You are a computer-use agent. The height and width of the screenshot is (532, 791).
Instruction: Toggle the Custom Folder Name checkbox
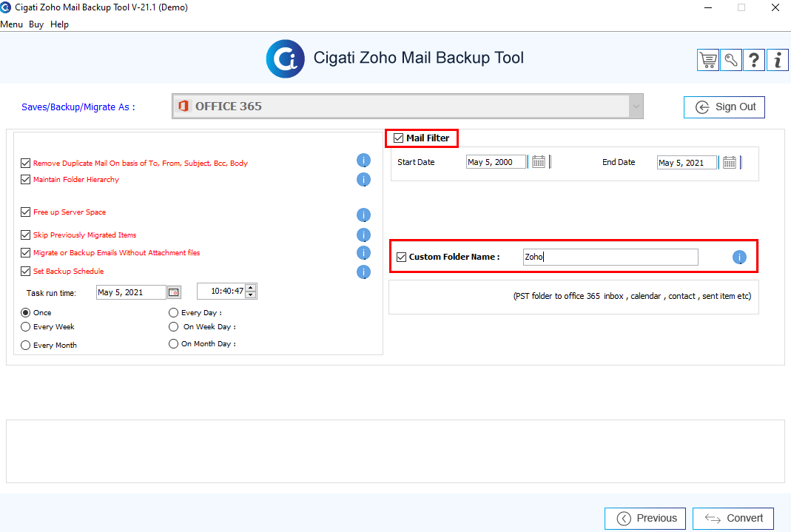(x=402, y=257)
